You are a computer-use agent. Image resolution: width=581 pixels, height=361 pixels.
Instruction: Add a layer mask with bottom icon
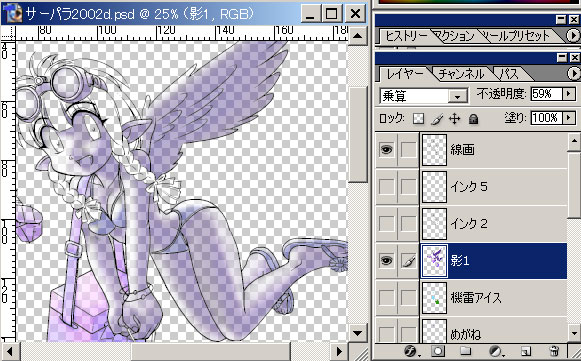pyautogui.click(x=438, y=351)
